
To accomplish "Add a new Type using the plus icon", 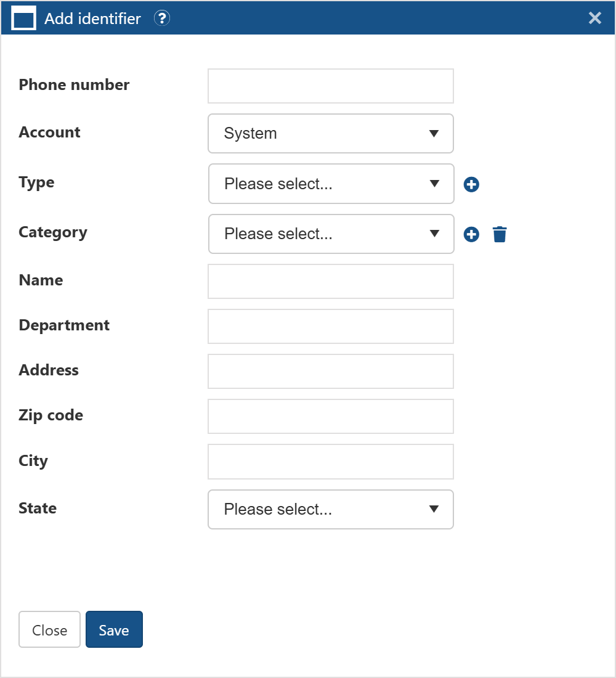I will click(x=471, y=184).
